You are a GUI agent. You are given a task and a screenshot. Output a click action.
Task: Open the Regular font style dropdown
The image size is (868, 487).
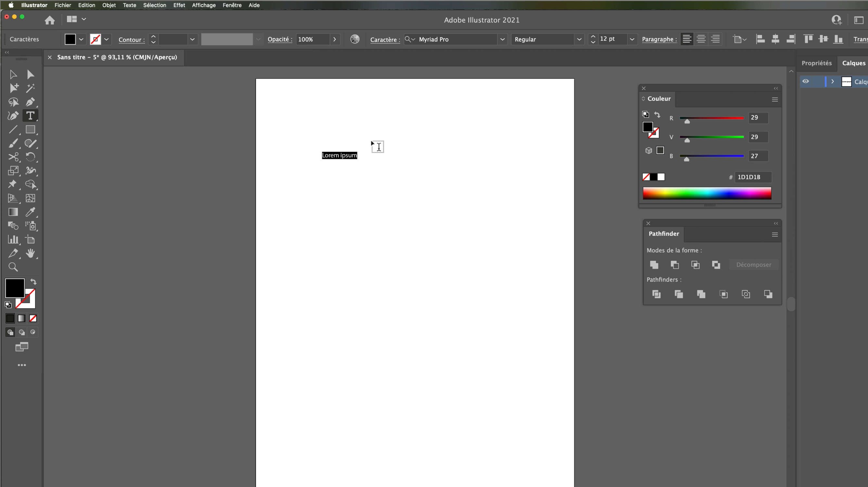pyautogui.click(x=579, y=39)
